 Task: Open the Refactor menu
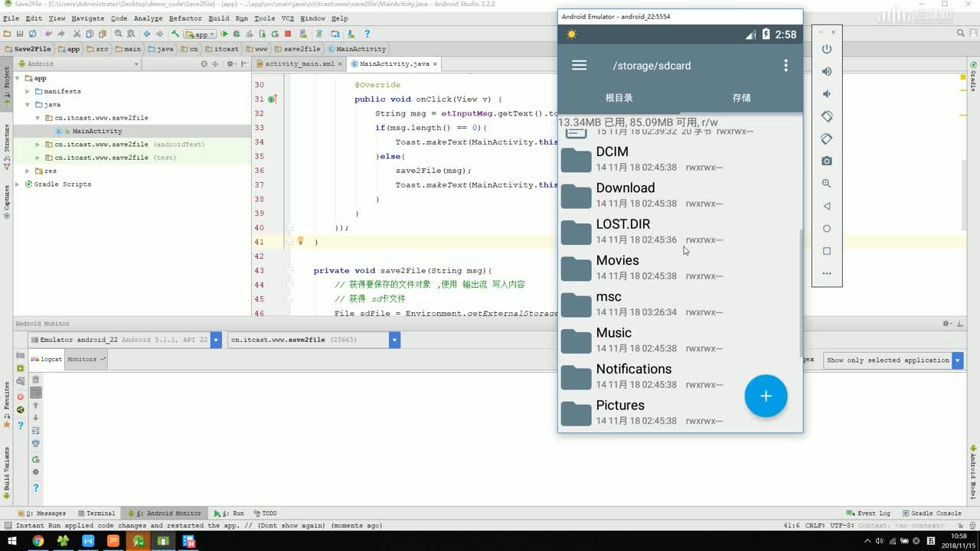[x=185, y=18]
